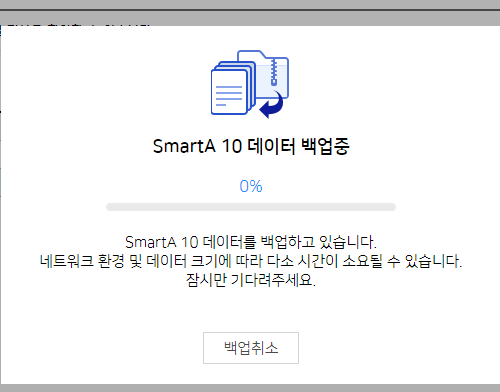Click the 0% progress percentage text
The width and height of the screenshot is (500, 392).
(251, 186)
